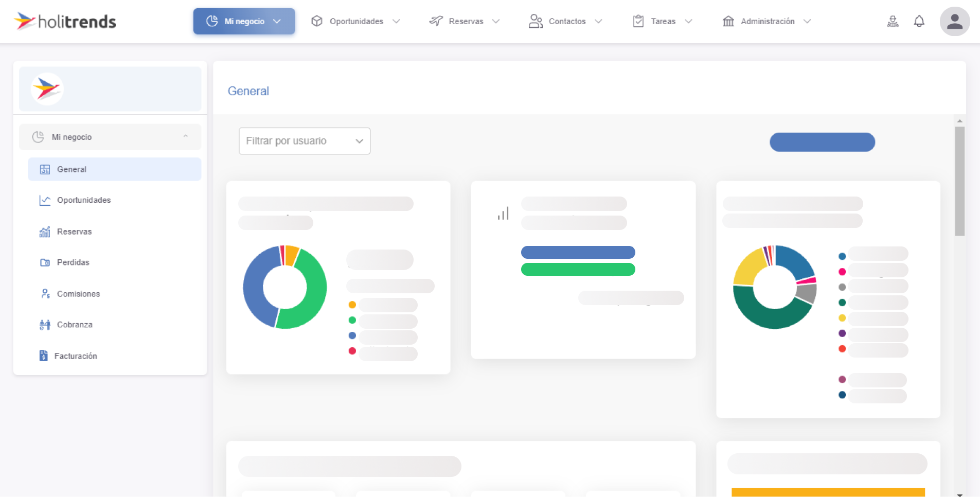Click the Contactos people icon in navbar
980x497 pixels.
[536, 21]
